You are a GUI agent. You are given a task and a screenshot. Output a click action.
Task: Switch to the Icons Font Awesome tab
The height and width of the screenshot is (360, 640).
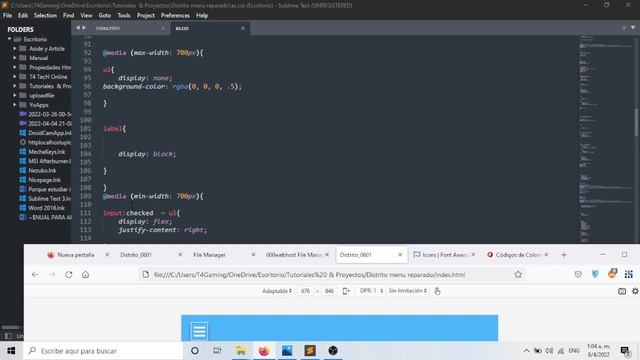[x=444, y=255]
